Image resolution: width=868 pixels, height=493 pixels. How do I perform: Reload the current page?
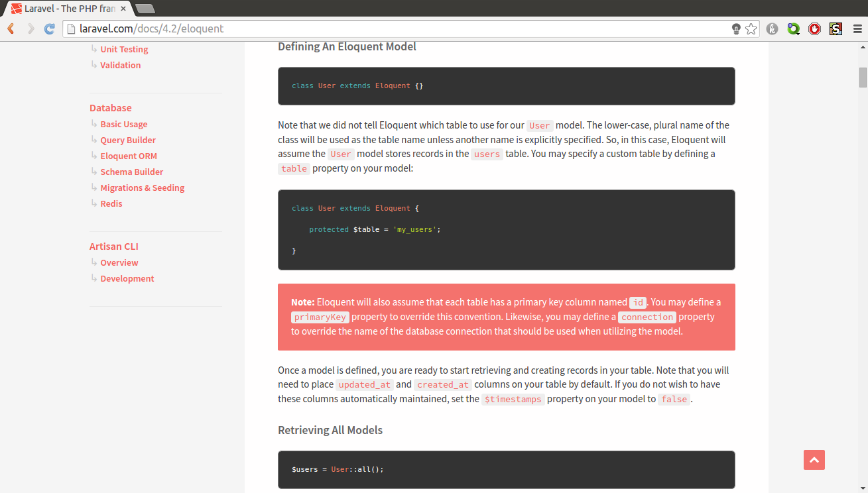click(49, 28)
